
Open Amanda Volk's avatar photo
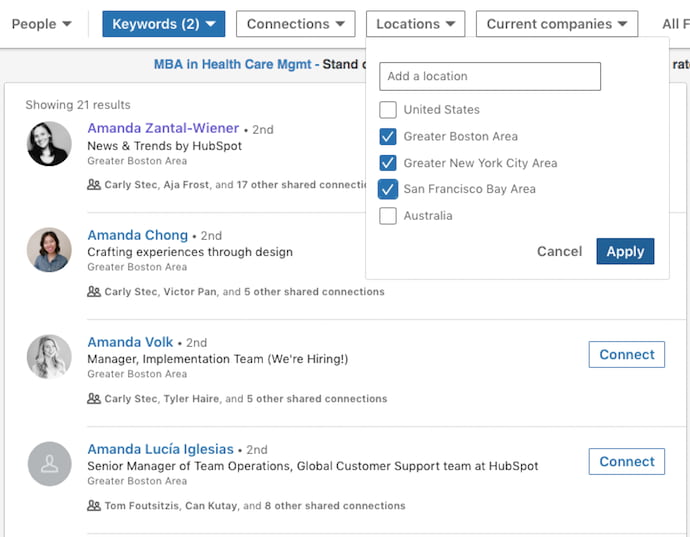click(x=49, y=357)
